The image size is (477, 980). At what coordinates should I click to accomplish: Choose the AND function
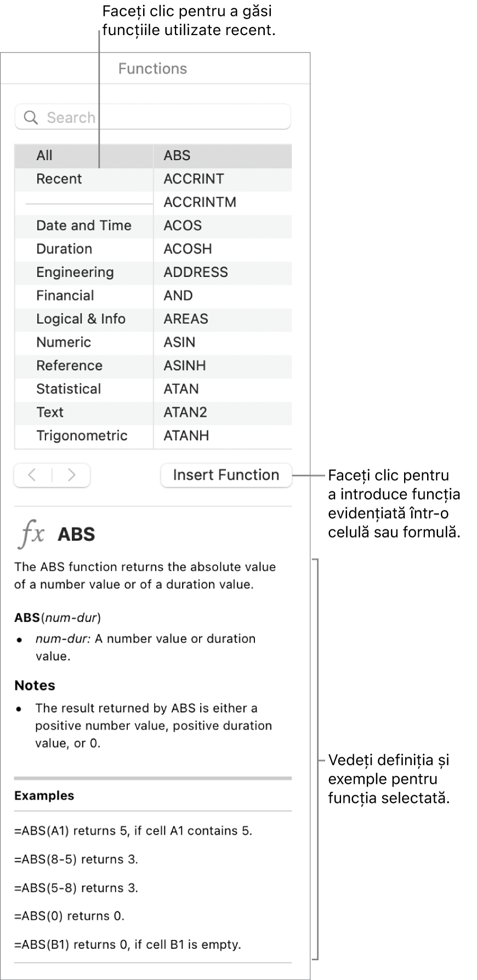pyautogui.click(x=178, y=296)
